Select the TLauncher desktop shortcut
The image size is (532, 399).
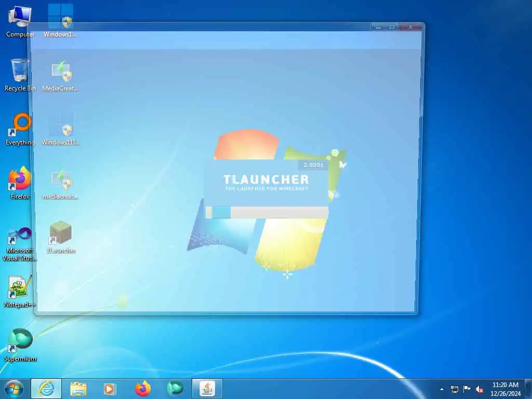pos(60,237)
